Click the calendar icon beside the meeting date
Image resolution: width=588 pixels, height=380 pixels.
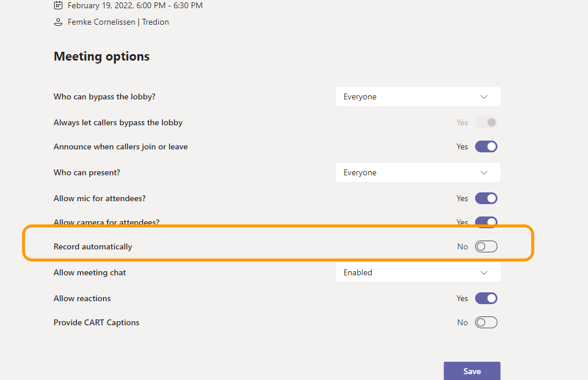(58, 6)
